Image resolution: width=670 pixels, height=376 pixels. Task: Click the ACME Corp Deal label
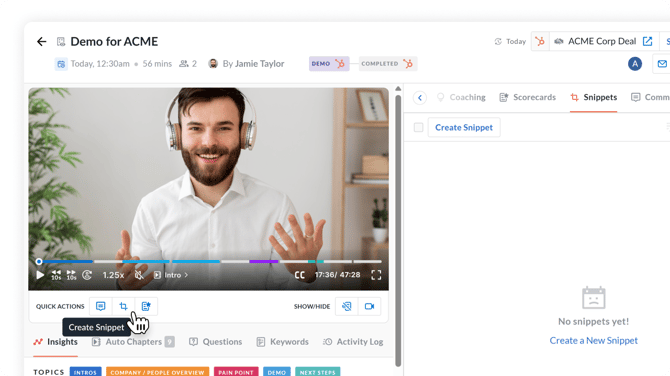602,41
